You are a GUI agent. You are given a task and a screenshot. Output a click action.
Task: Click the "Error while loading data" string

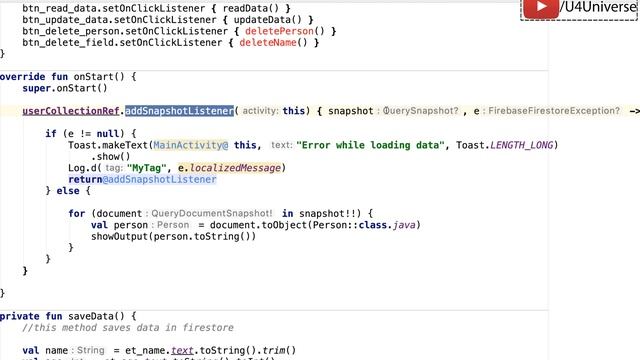point(370,145)
